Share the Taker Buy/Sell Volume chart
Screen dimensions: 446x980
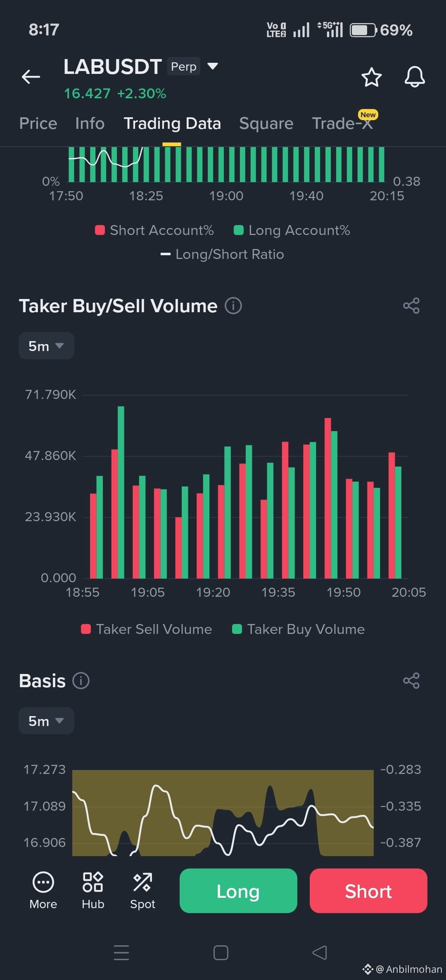tap(411, 306)
